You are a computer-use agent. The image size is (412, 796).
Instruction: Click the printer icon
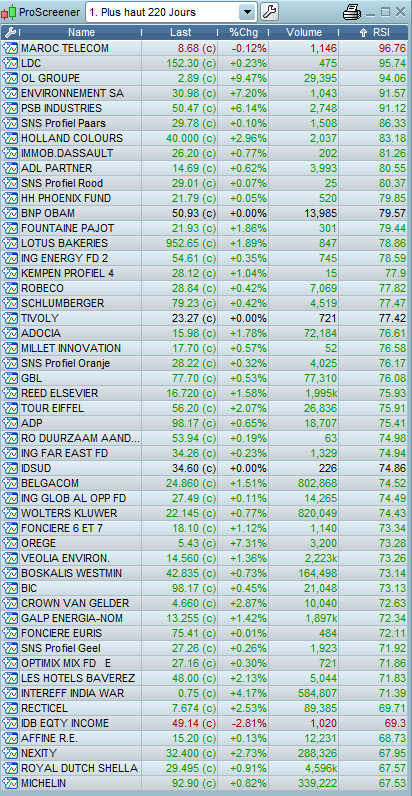click(x=352, y=12)
